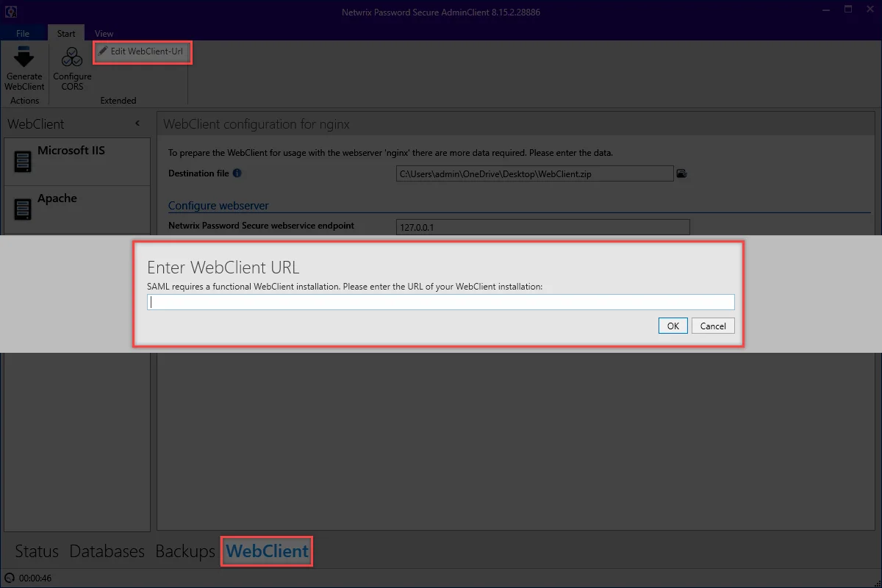Click the Destination file path field
Image resolution: width=882 pixels, height=588 pixels.
534,173
